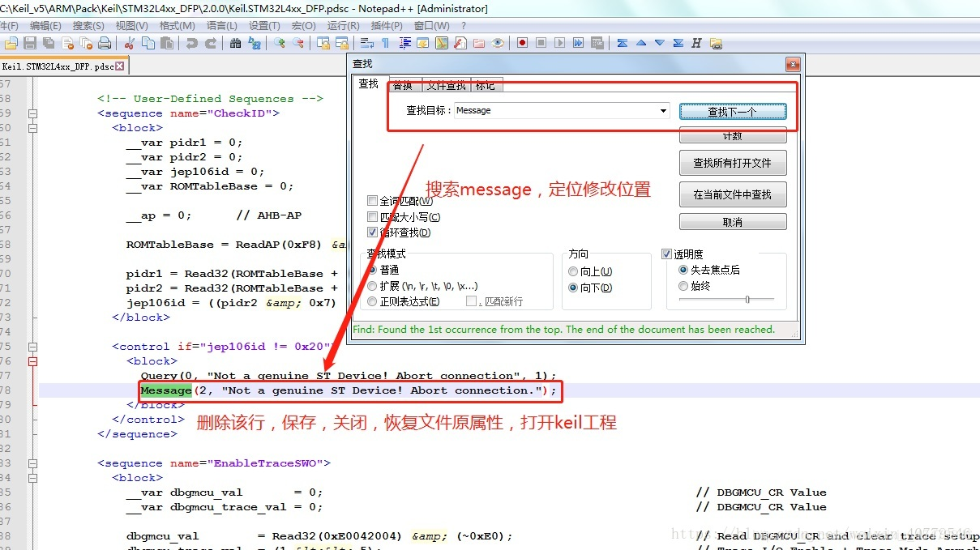The width and height of the screenshot is (980, 550).
Task: Click the blue down triangle toolbar icon
Action: pos(660,42)
